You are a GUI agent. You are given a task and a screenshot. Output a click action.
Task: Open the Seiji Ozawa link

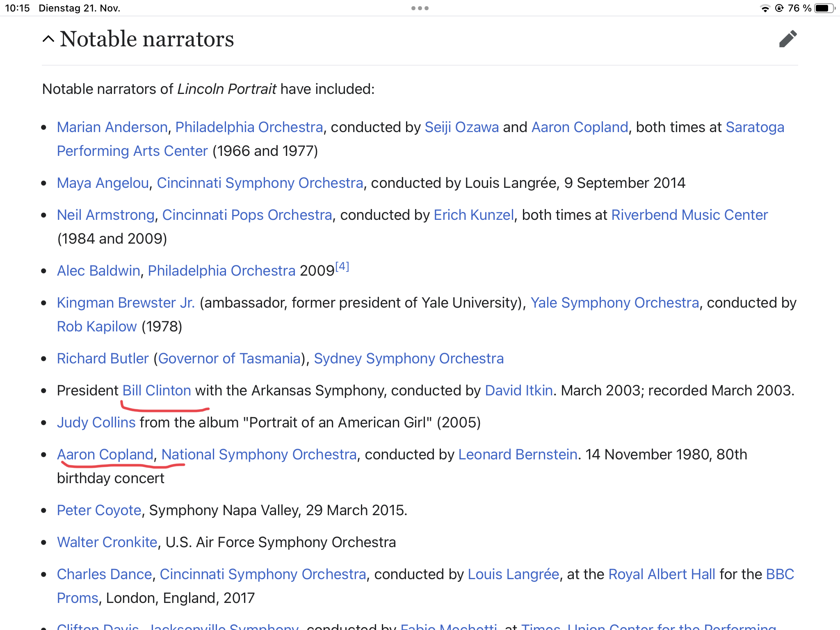click(462, 127)
